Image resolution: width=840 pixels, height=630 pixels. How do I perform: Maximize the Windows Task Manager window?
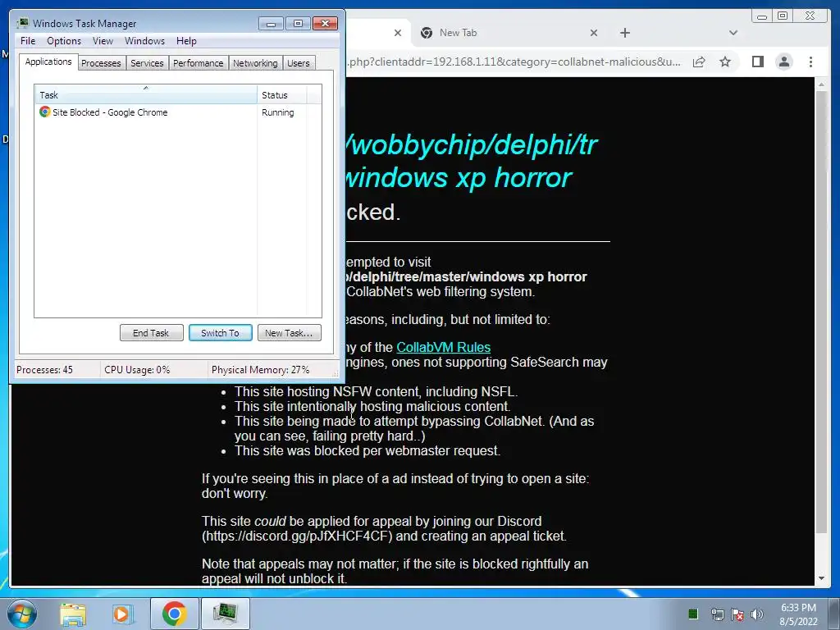[x=298, y=23]
